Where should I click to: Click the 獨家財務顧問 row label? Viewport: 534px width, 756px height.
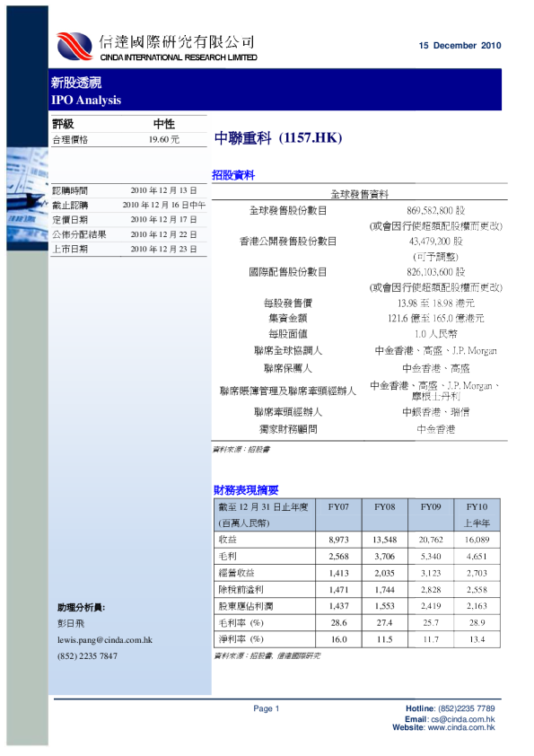pos(288,428)
